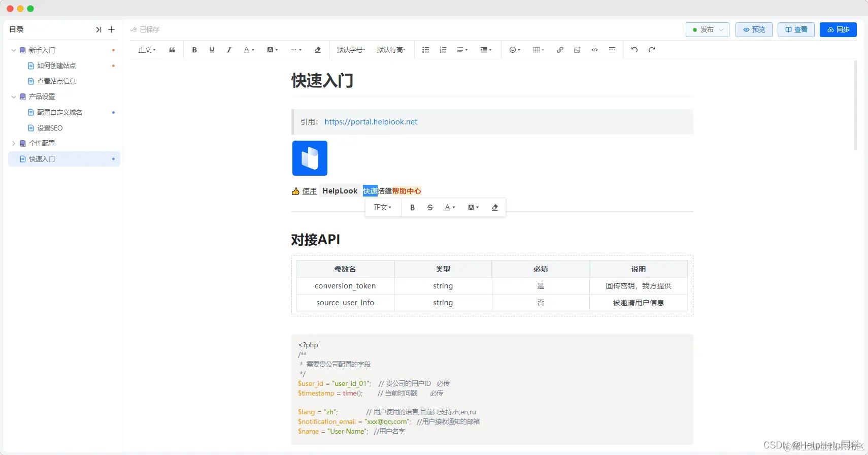
Task: Select the 快速入门 article in sidebar
Action: [64, 159]
